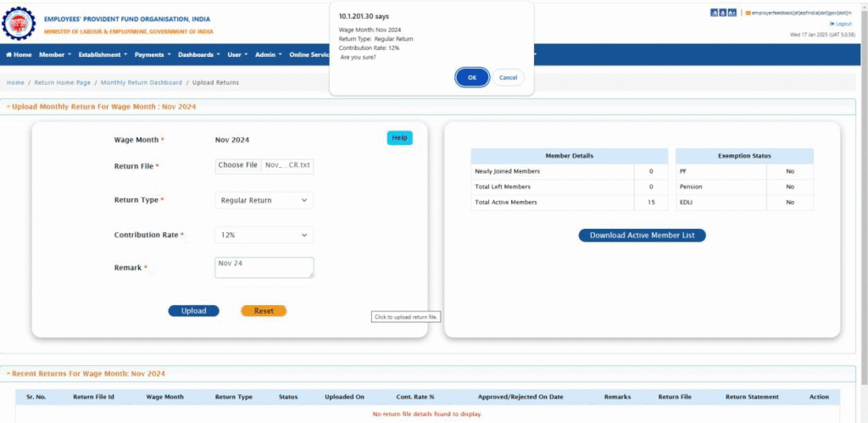The height and width of the screenshot is (423, 868).
Task: Log out using the Logout link
Action: [x=843, y=24]
